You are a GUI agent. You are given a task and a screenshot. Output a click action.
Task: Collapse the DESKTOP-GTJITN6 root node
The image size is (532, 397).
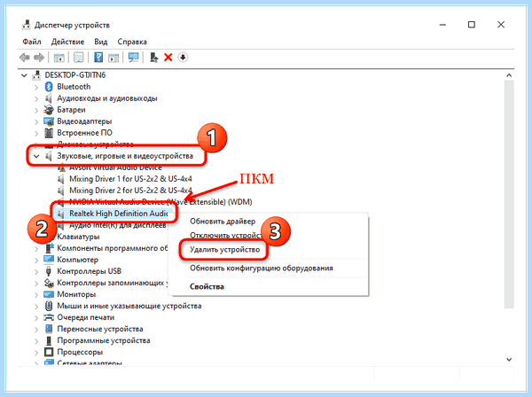point(24,75)
